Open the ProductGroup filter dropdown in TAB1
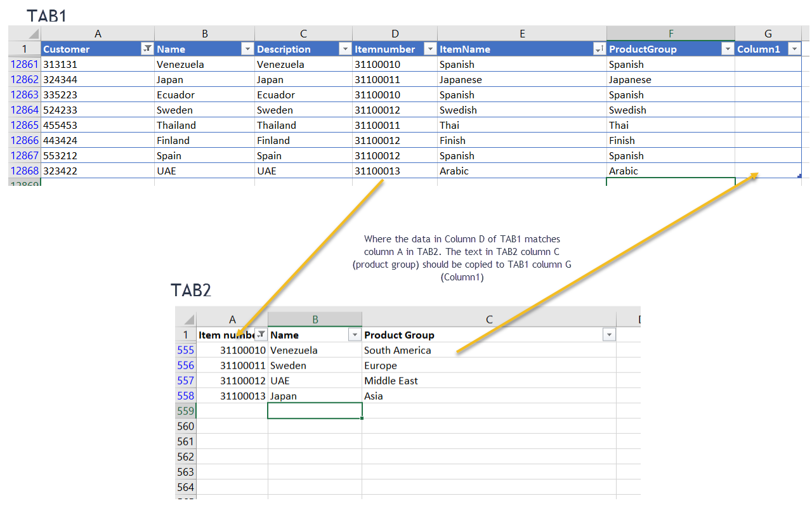This screenshot has height=529, width=812. [728, 49]
